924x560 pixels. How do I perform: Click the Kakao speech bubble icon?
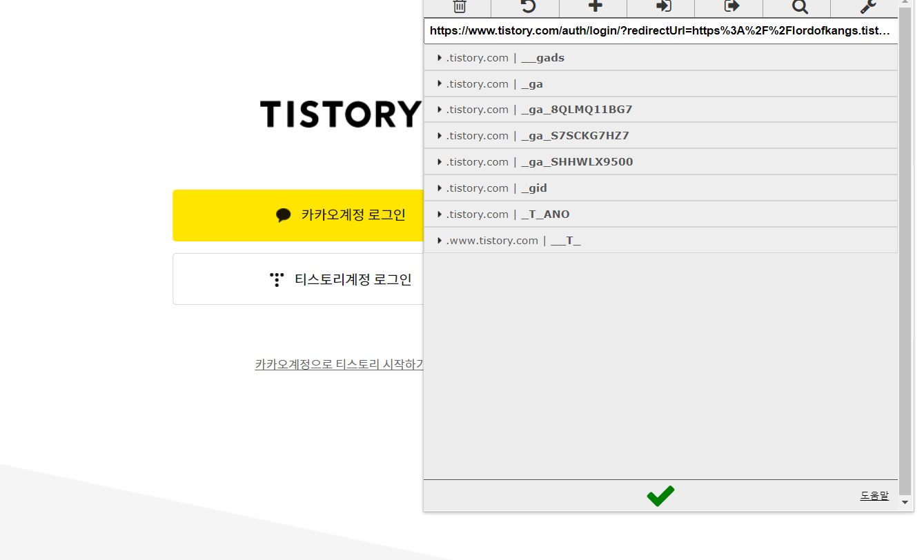pyautogui.click(x=283, y=215)
